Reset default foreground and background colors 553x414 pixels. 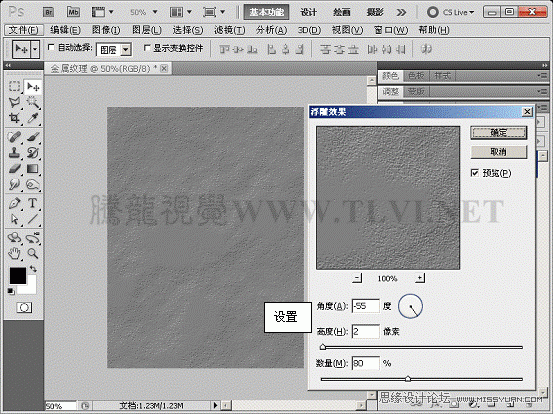[11, 291]
